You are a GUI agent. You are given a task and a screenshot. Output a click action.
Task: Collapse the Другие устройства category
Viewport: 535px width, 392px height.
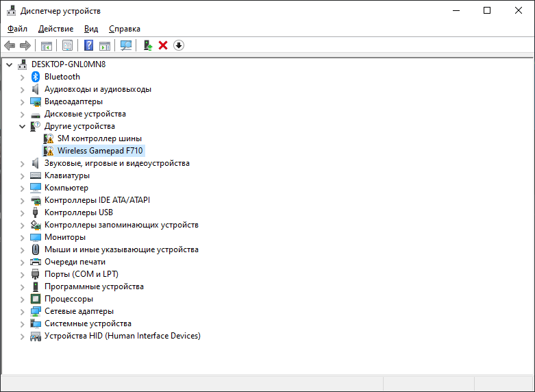click(23, 126)
